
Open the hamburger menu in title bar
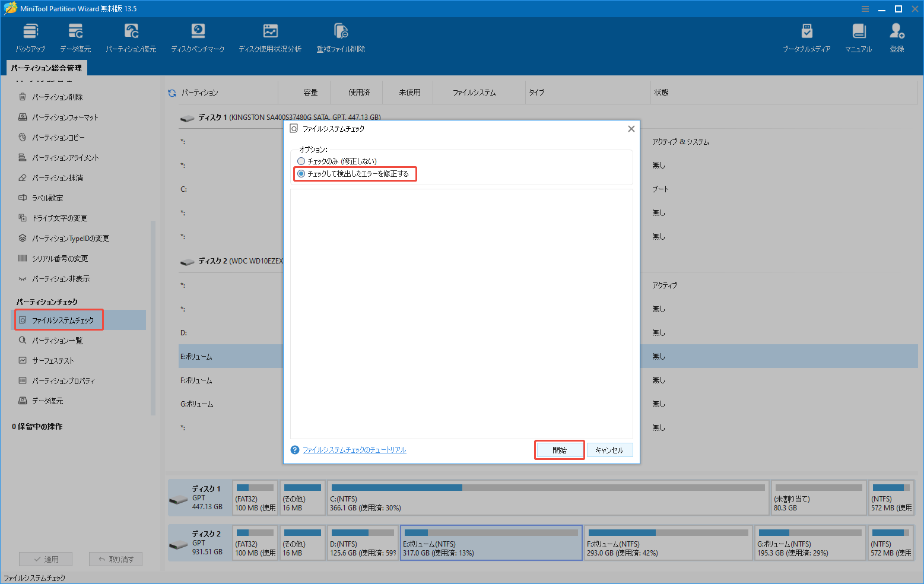tap(865, 8)
